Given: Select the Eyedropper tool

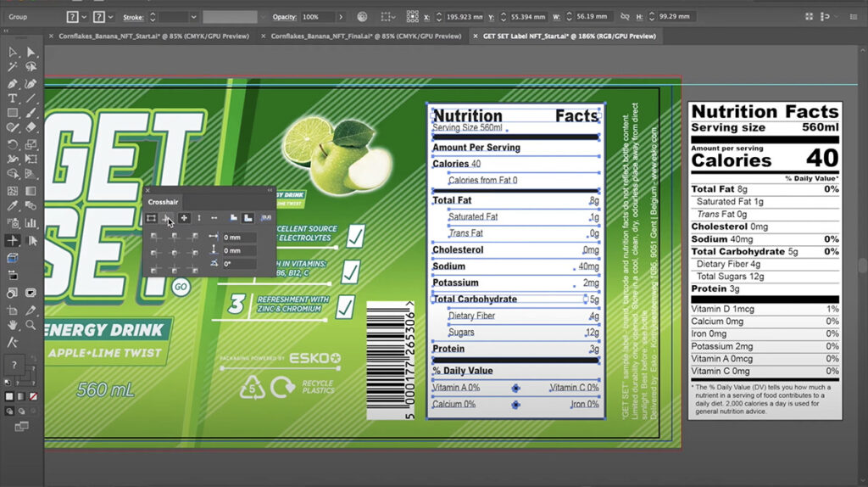Looking at the screenshot, I should (12, 206).
